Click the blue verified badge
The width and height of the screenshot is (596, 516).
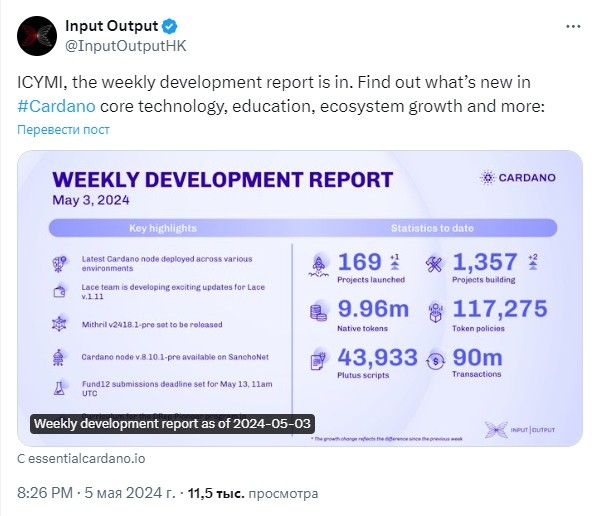coord(170,26)
